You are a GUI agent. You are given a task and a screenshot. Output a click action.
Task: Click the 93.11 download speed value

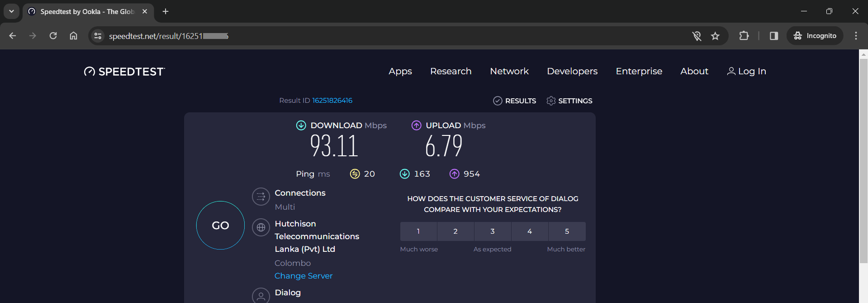click(334, 146)
